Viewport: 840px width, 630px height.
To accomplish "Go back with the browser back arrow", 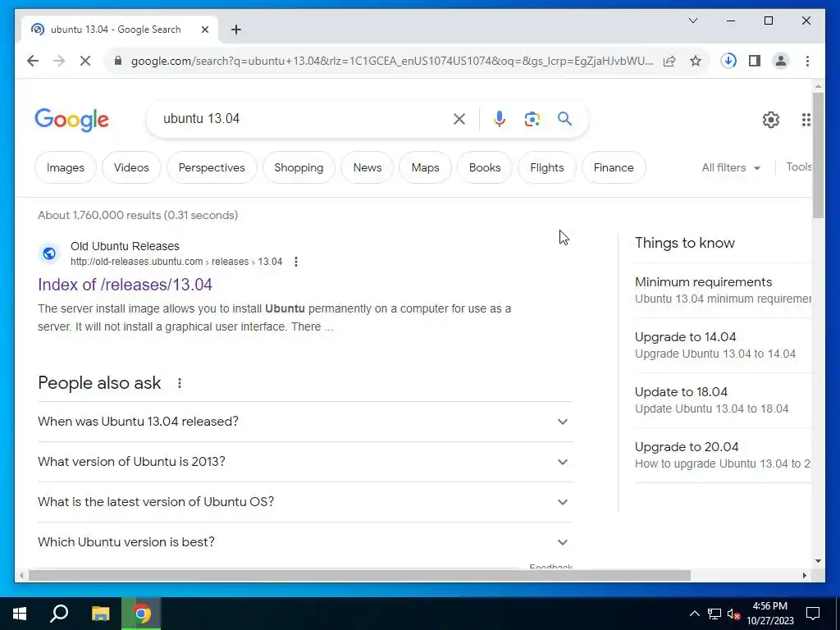I will (x=33, y=61).
